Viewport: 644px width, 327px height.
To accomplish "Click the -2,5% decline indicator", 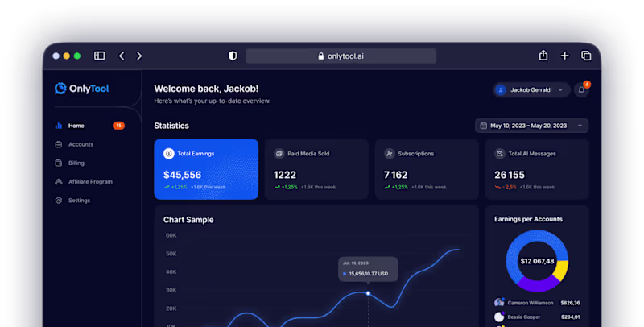I will (506, 188).
